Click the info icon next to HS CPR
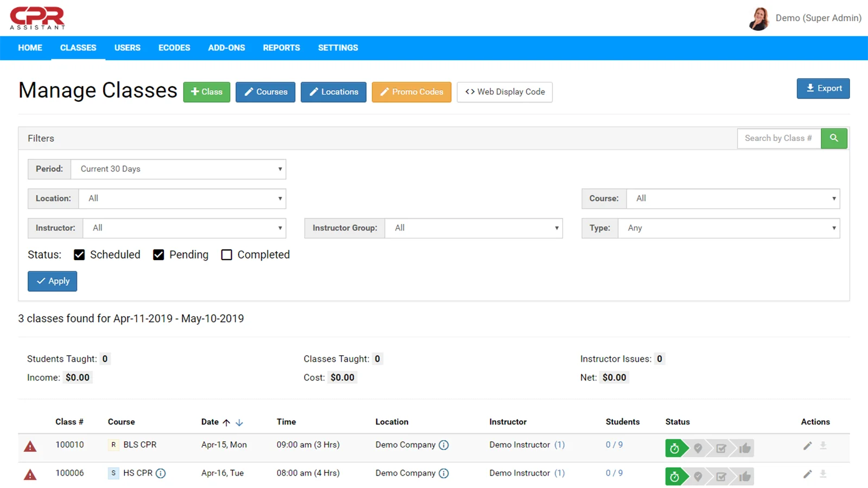Image resolution: width=868 pixels, height=488 pixels. coord(161,473)
